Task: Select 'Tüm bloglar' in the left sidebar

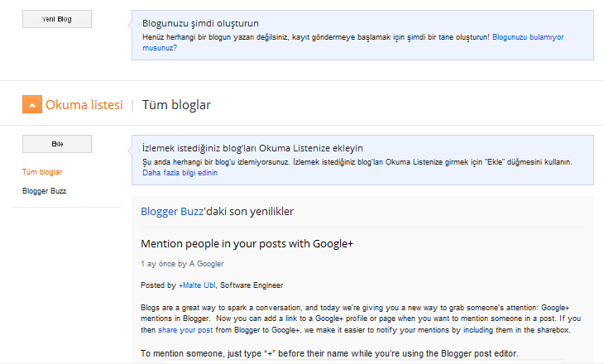Action: 42,172
